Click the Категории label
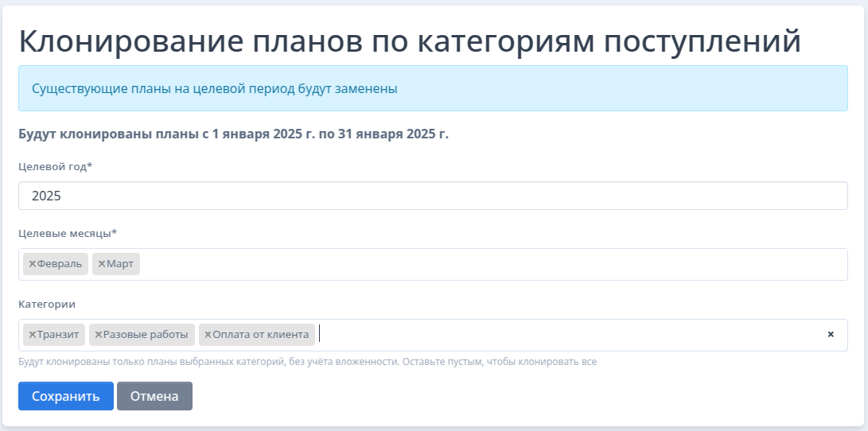This screenshot has height=431, width=868. [x=47, y=305]
